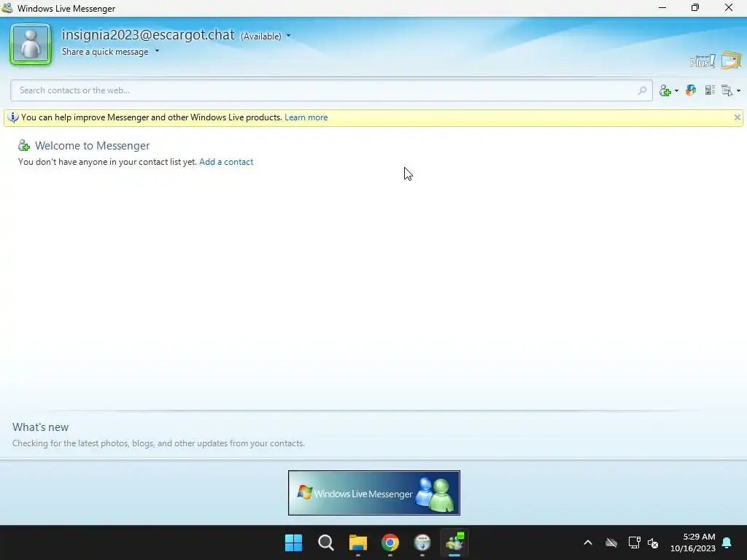Viewport: 747px width, 560px height.
Task: Click Share a quick message field
Action: (105, 52)
